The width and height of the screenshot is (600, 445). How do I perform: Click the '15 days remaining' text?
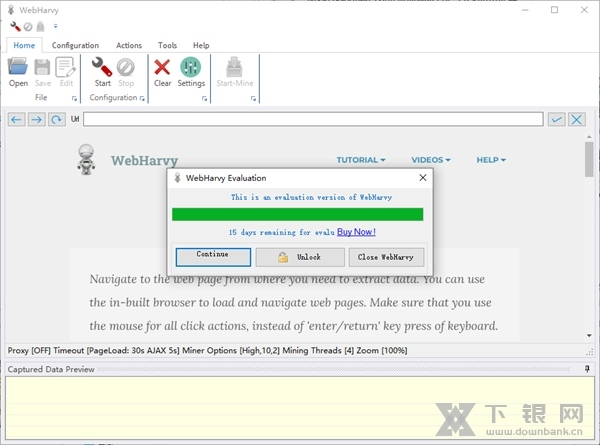[282, 232]
